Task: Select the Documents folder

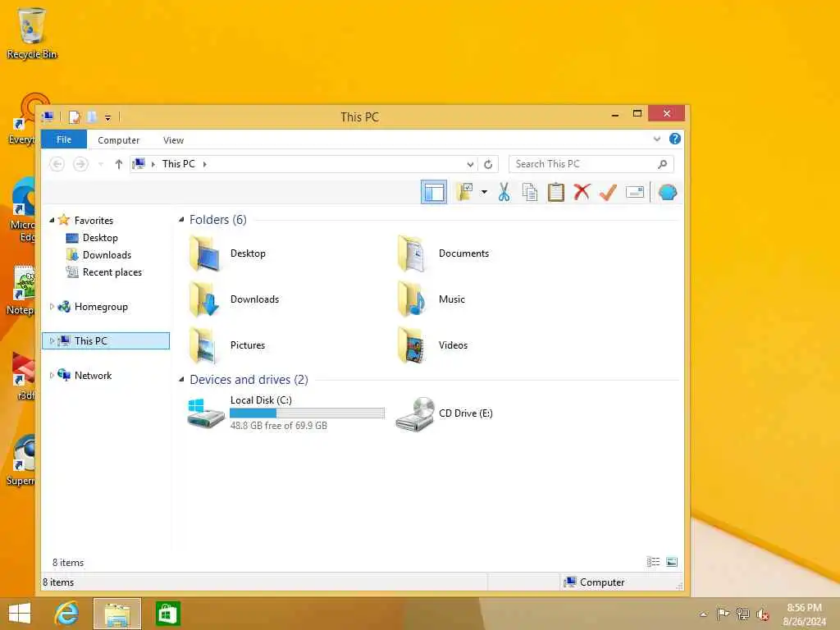Action: [444, 253]
